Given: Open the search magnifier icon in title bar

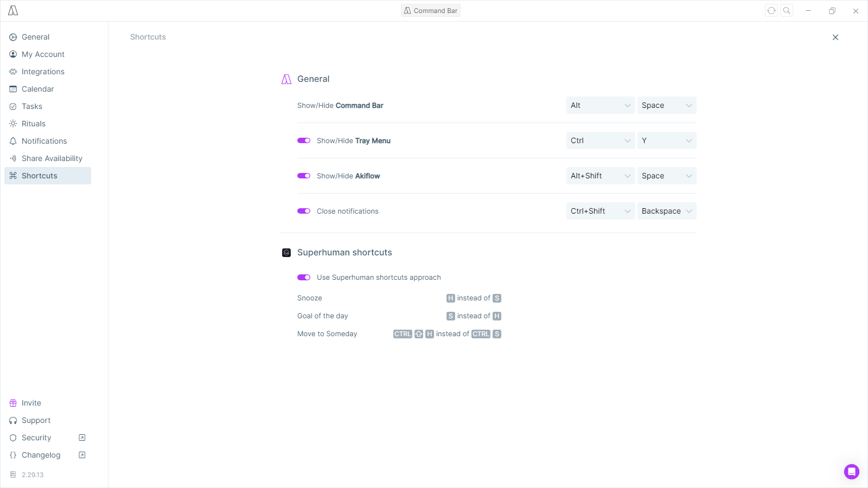Looking at the screenshot, I should [787, 10].
